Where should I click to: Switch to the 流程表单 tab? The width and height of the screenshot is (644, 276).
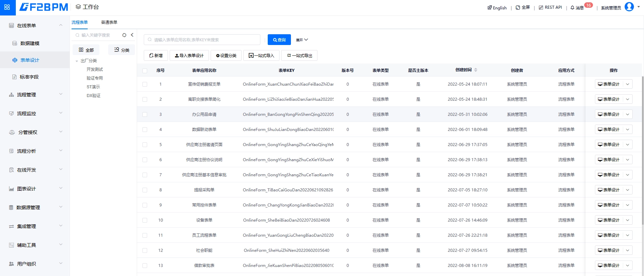coord(80,22)
